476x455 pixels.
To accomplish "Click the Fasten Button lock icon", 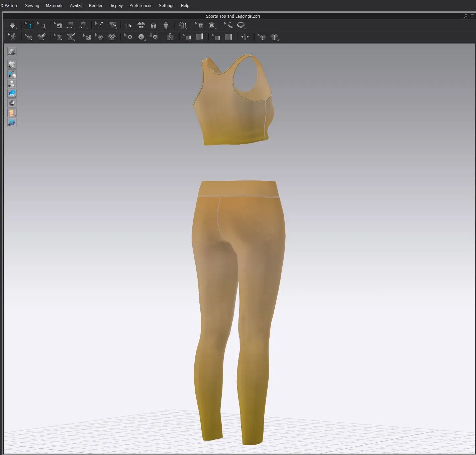I will (x=154, y=37).
